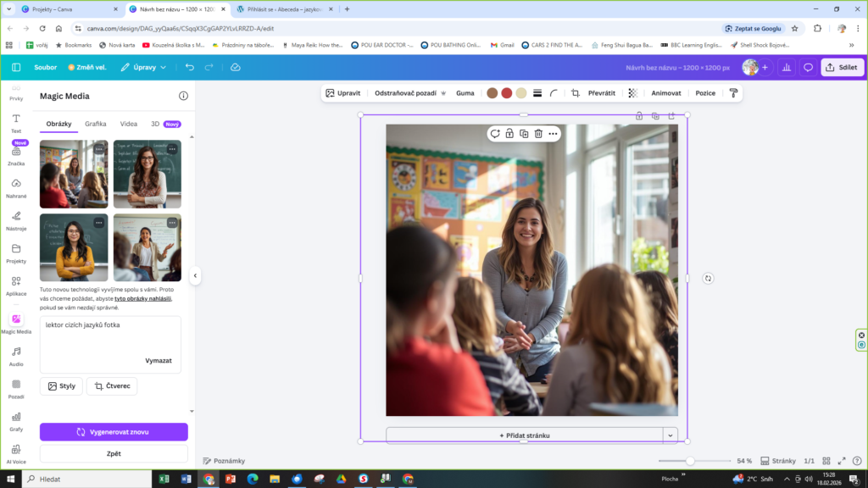Switch to the Grafika tab
The image size is (868, 488).
point(96,124)
